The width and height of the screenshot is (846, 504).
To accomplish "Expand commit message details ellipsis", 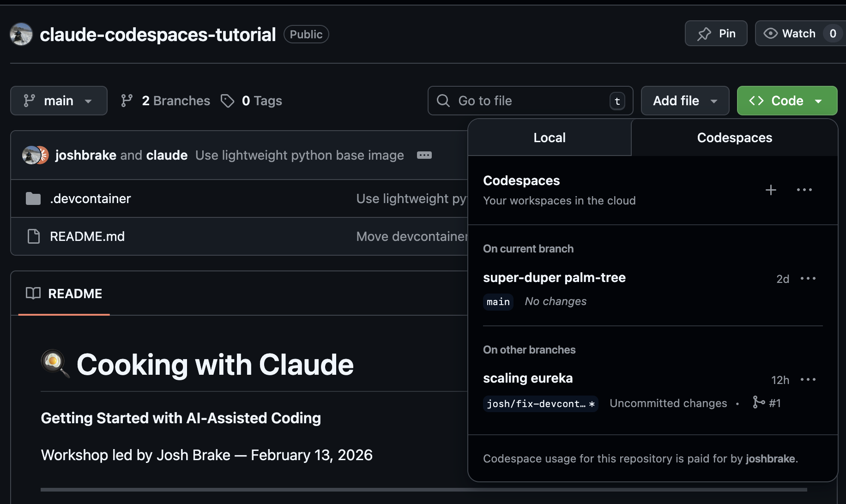I will point(424,155).
